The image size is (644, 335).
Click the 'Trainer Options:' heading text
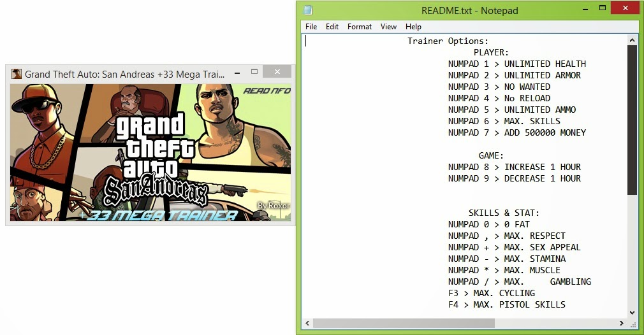448,41
